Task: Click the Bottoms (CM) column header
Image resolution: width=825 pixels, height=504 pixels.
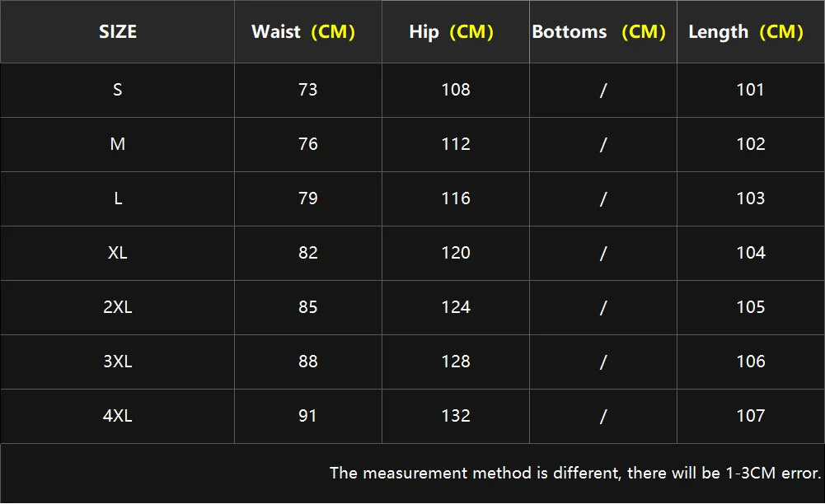Action: pos(598,32)
